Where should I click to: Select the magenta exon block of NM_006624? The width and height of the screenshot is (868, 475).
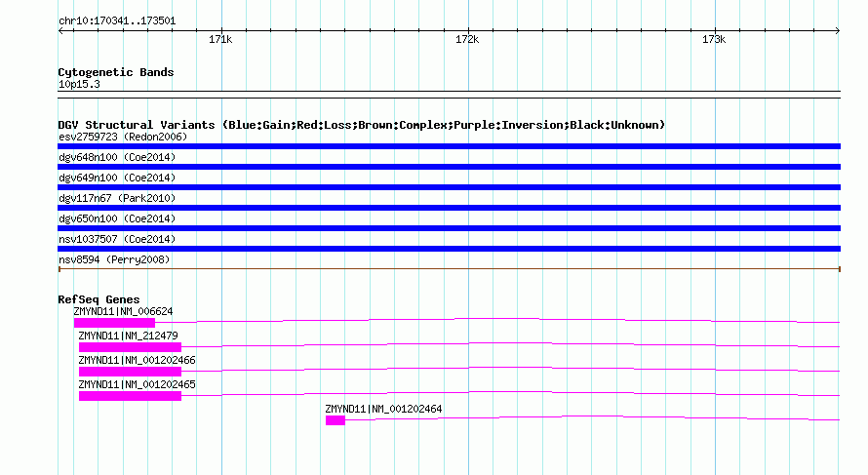pyautogui.click(x=114, y=323)
